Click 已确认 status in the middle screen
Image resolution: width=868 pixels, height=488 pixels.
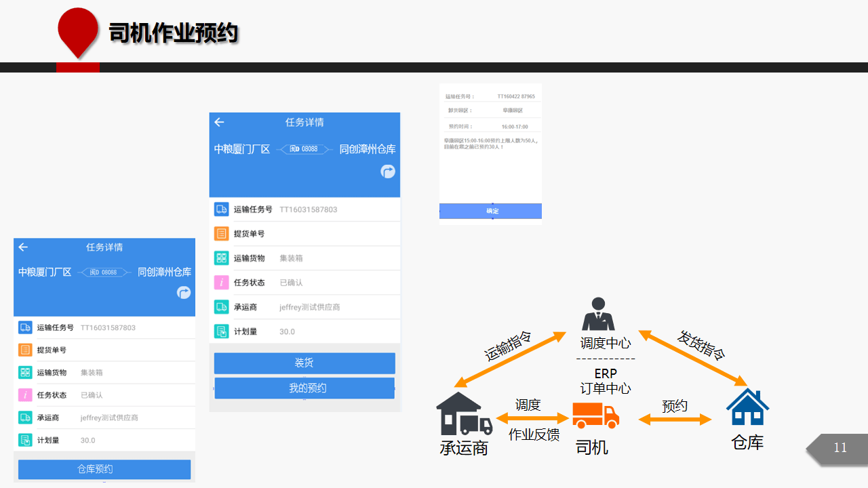click(x=291, y=283)
